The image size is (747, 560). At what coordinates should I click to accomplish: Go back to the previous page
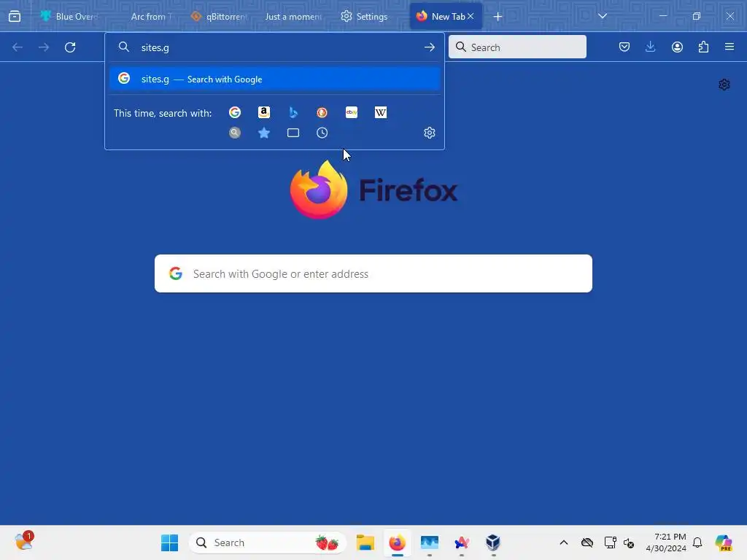click(x=18, y=47)
